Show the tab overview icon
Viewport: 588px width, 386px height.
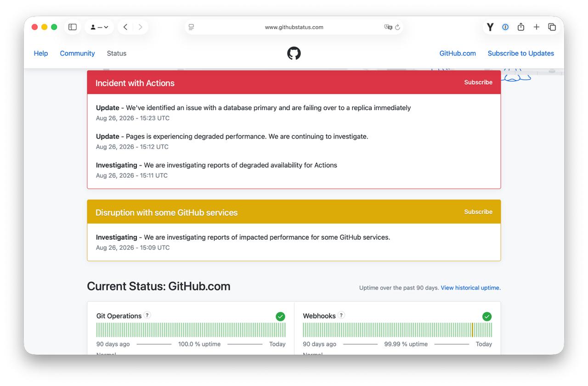(x=552, y=27)
